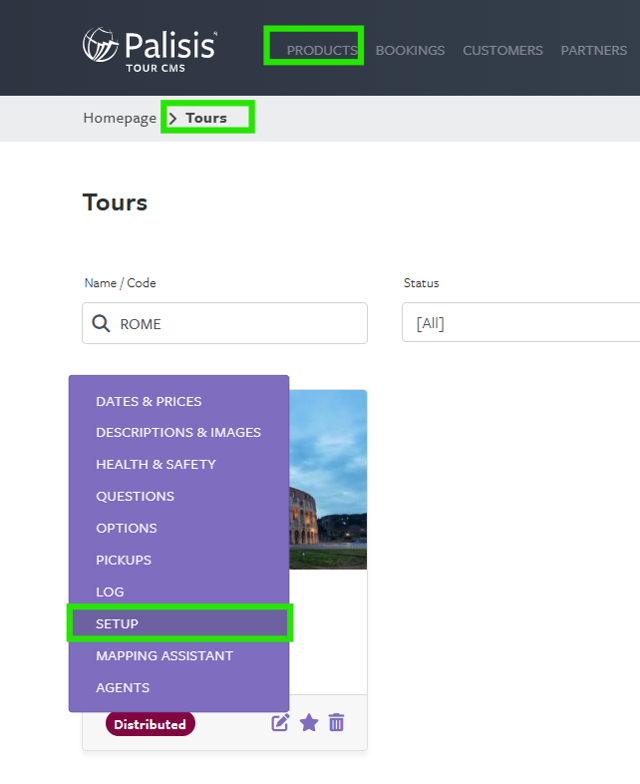The image size is (640, 784).
Task: Click the Name / Code field label
Action: pyautogui.click(x=120, y=283)
